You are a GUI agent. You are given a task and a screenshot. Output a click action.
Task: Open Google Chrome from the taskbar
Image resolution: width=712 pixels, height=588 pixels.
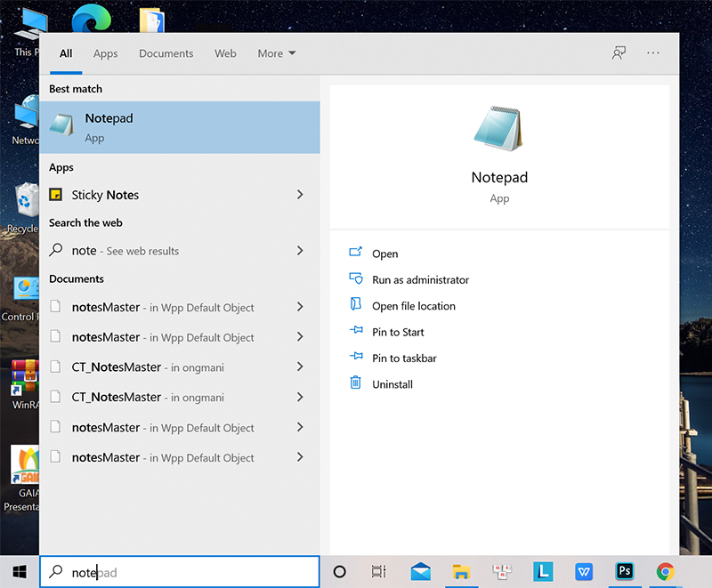point(664,572)
